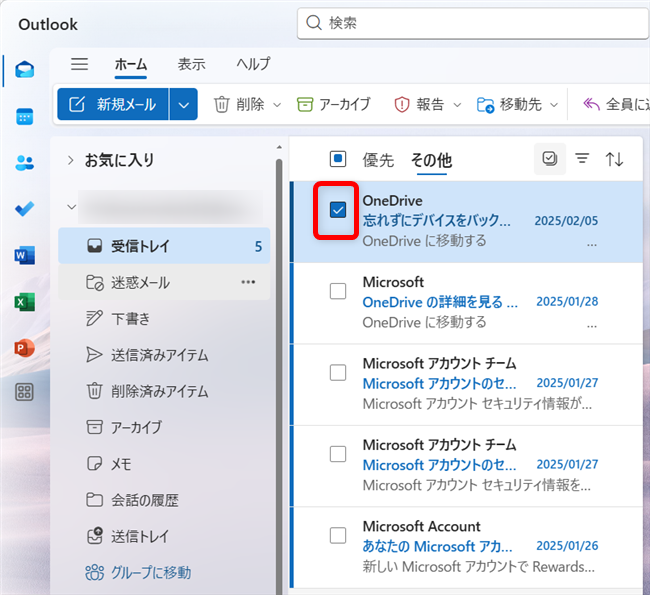Click the filter icon in message list
The height and width of the screenshot is (595, 650).
pyautogui.click(x=582, y=159)
